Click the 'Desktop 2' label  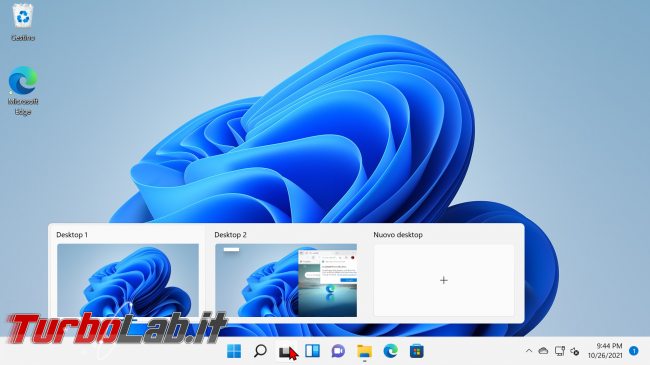click(x=230, y=235)
